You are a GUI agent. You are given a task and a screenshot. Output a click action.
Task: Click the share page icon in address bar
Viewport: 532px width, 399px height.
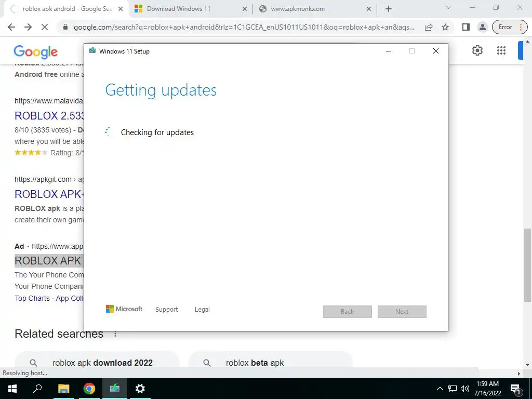[x=429, y=27]
